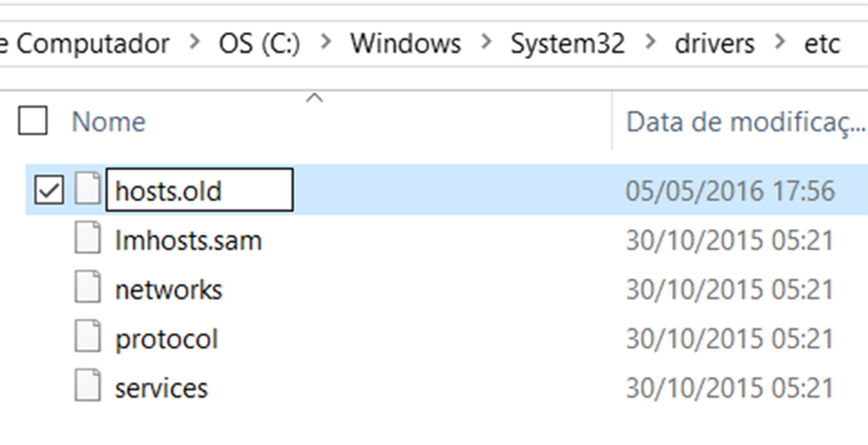Toggle the select-all checkbox in header
The image size is (868, 445).
(x=33, y=121)
